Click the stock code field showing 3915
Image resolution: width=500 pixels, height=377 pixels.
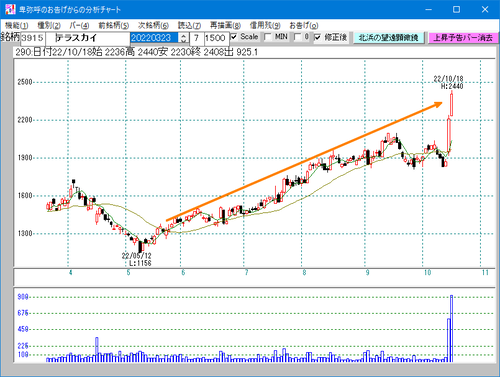pos(33,38)
